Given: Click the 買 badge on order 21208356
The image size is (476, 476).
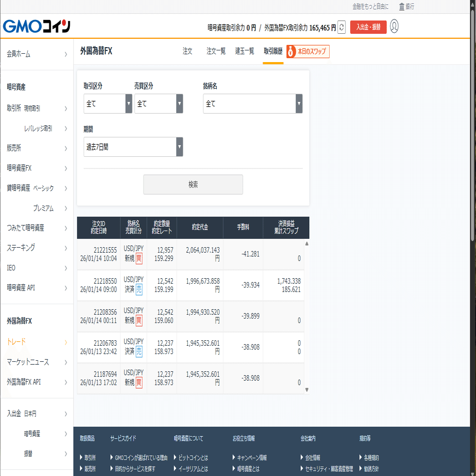Looking at the screenshot, I should point(139,320).
